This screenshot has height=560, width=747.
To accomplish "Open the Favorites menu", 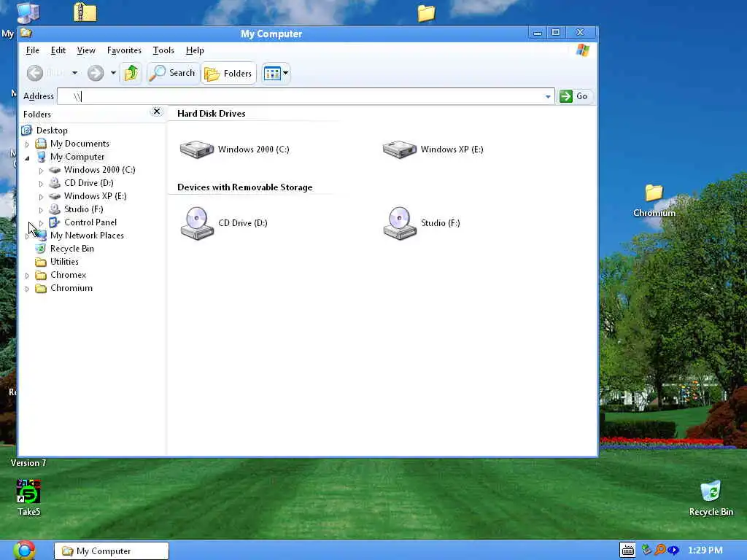I will tap(124, 50).
